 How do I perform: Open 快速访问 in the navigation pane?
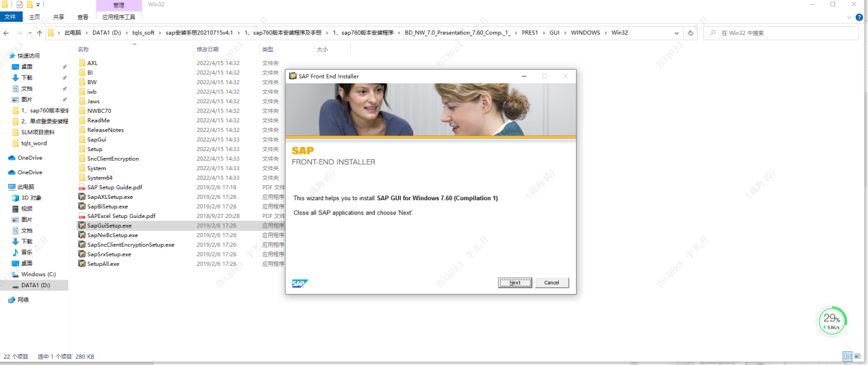pos(28,56)
